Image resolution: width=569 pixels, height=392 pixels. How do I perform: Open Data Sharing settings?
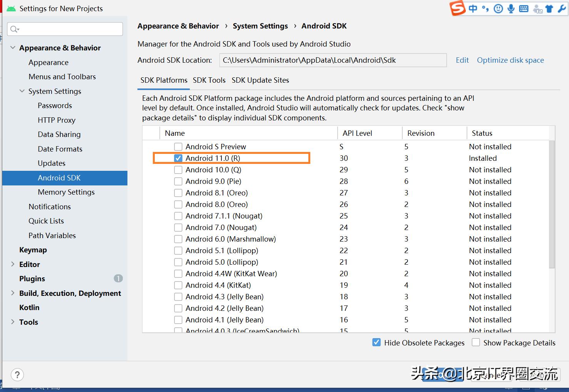[59, 134]
